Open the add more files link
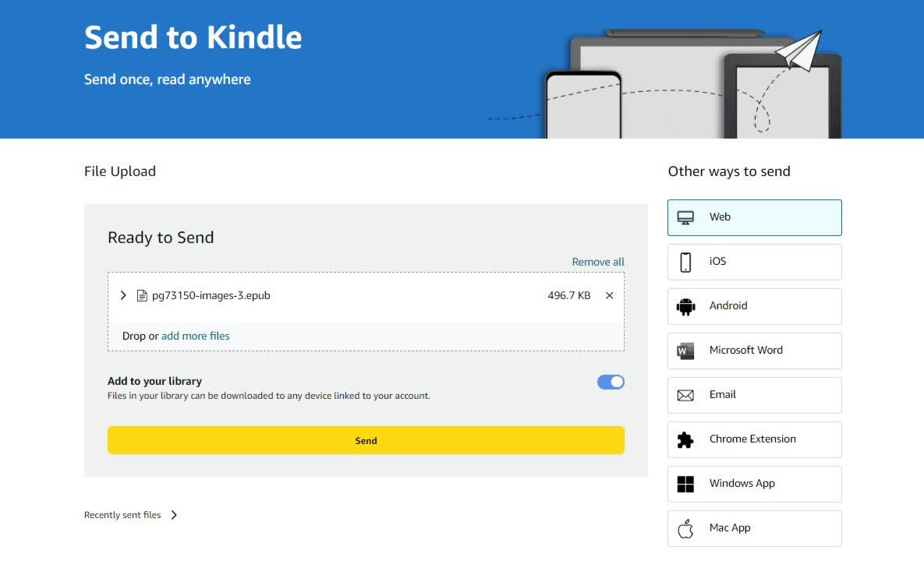The image size is (924, 568). tap(196, 336)
